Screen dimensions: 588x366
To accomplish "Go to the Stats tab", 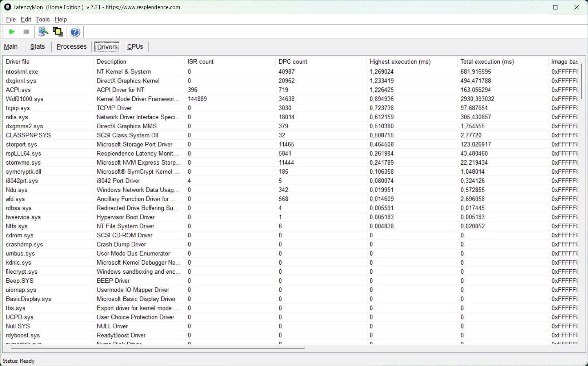I will coord(37,47).
